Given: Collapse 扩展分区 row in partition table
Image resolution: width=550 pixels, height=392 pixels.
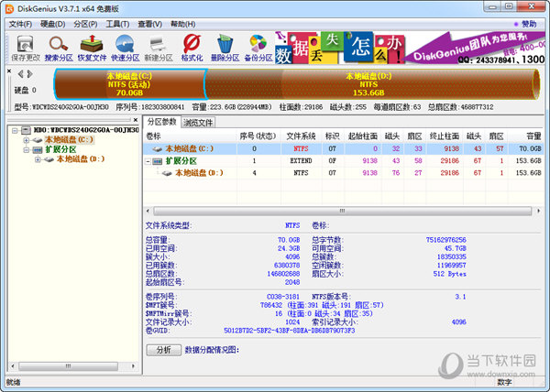Looking at the screenshot, I should [x=148, y=161].
